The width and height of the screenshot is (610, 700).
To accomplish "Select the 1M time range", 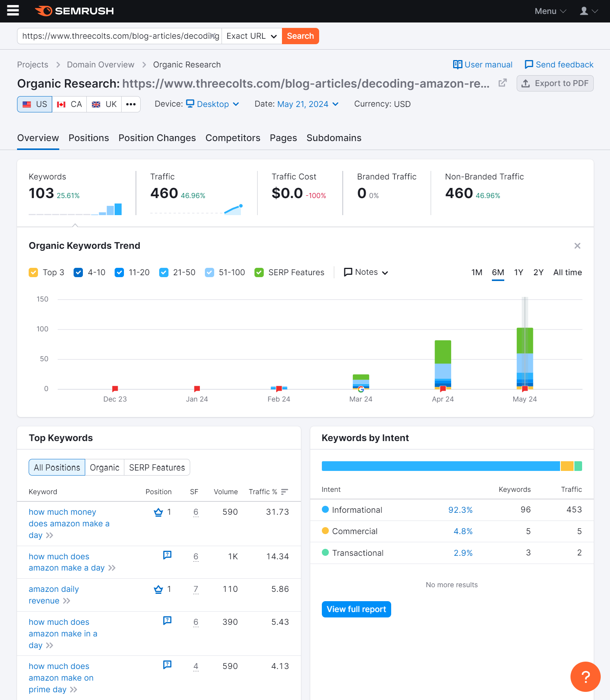I will point(477,272).
